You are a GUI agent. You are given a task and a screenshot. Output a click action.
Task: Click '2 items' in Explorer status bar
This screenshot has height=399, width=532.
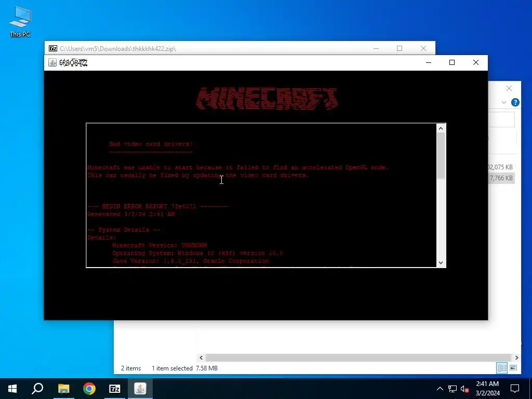pyautogui.click(x=131, y=368)
